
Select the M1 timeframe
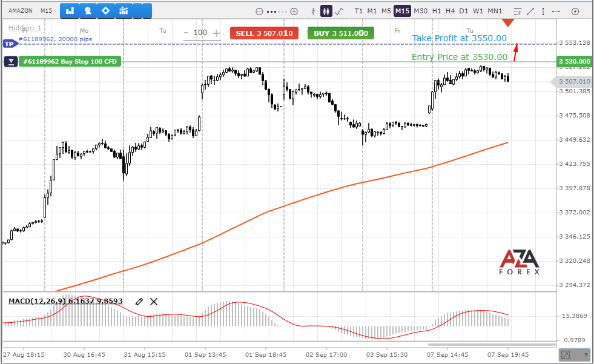tap(372, 11)
